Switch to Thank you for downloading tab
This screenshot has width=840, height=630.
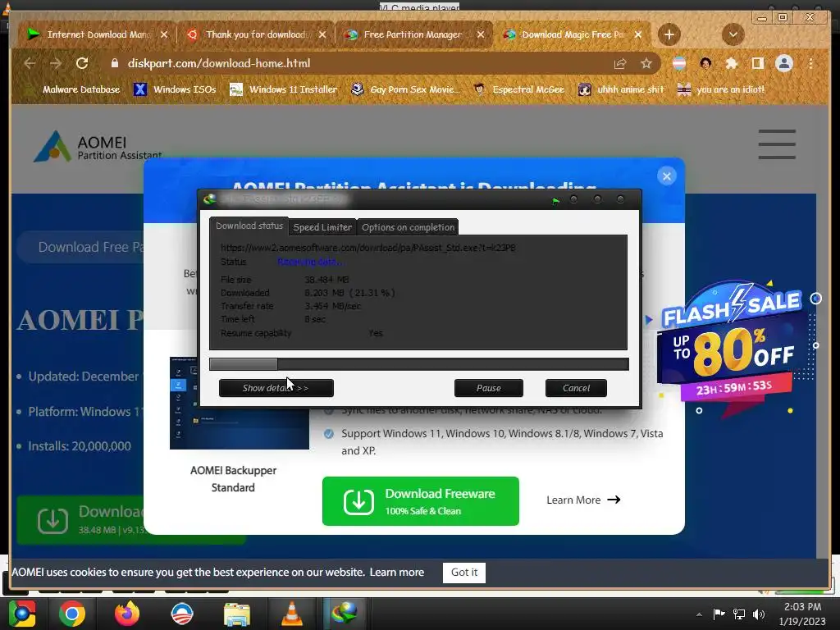pos(256,34)
